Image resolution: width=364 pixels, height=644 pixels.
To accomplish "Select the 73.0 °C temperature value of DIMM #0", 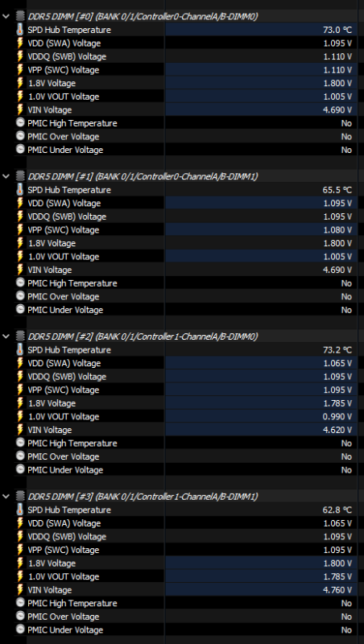I will [x=337, y=30].
